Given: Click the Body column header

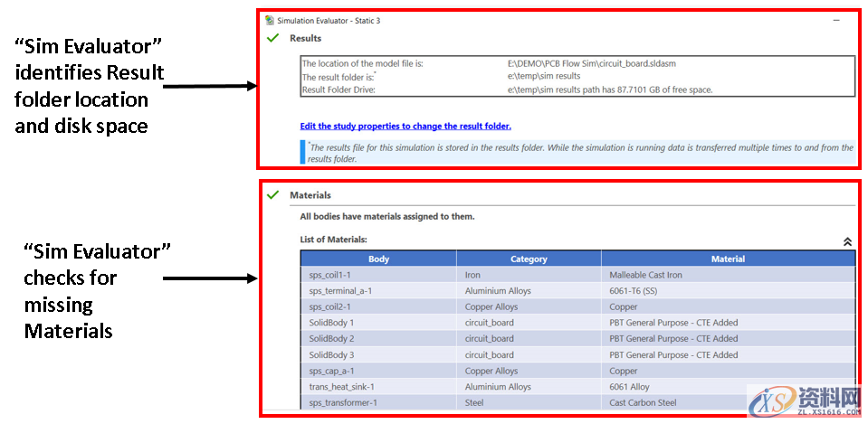Looking at the screenshot, I should pos(378,259).
